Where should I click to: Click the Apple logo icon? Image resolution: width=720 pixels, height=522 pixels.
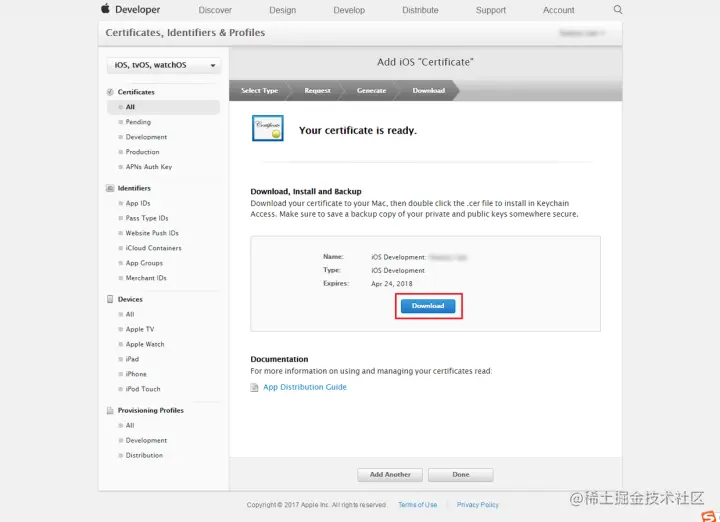click(105, 9)
